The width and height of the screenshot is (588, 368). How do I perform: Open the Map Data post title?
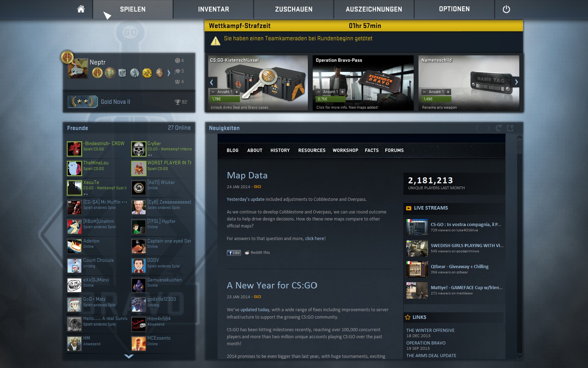pos(247,175)
